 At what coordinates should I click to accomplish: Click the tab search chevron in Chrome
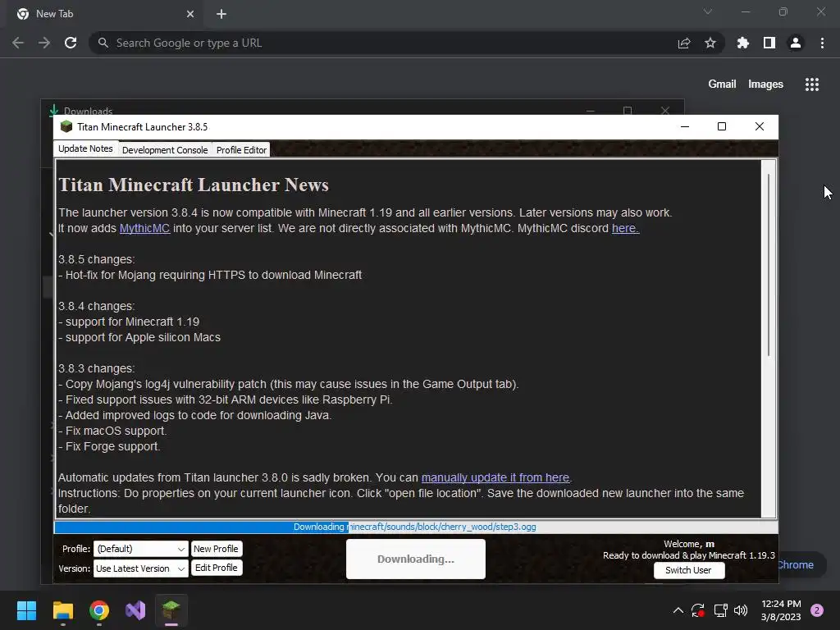pyautogui.click(x=708, y=11)
